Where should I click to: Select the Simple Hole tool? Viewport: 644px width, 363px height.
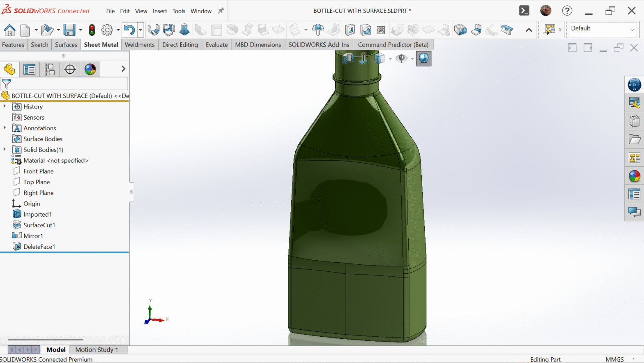(x=365, y=30)
